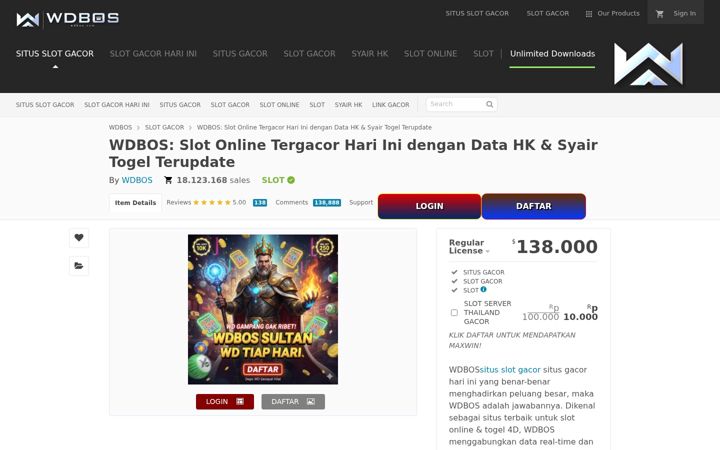Switch to Comments tab
Image resolution: width=720 pixels, height=450 pixels.
[292, 202]
